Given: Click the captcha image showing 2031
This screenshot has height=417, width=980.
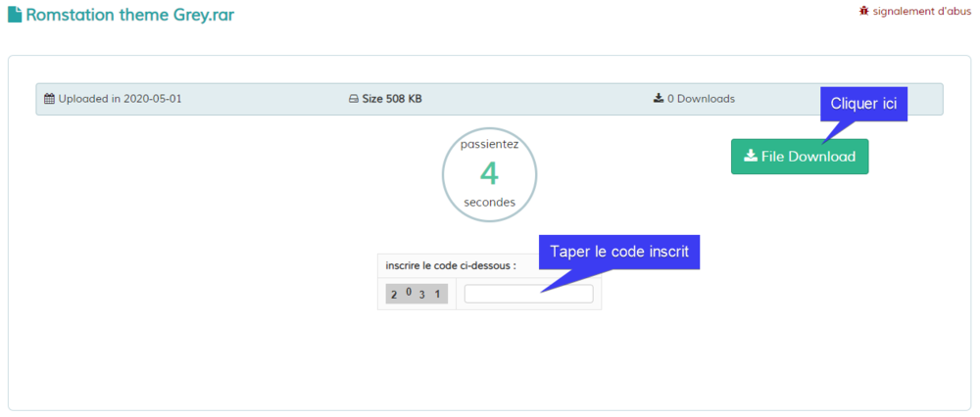Looking at the screenshot, I should tap(416, 294).
